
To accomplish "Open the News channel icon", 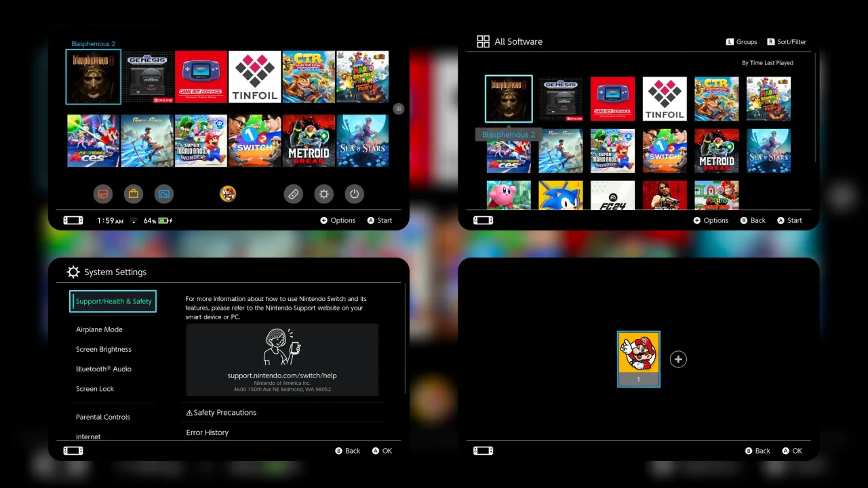I will [103, 194].
